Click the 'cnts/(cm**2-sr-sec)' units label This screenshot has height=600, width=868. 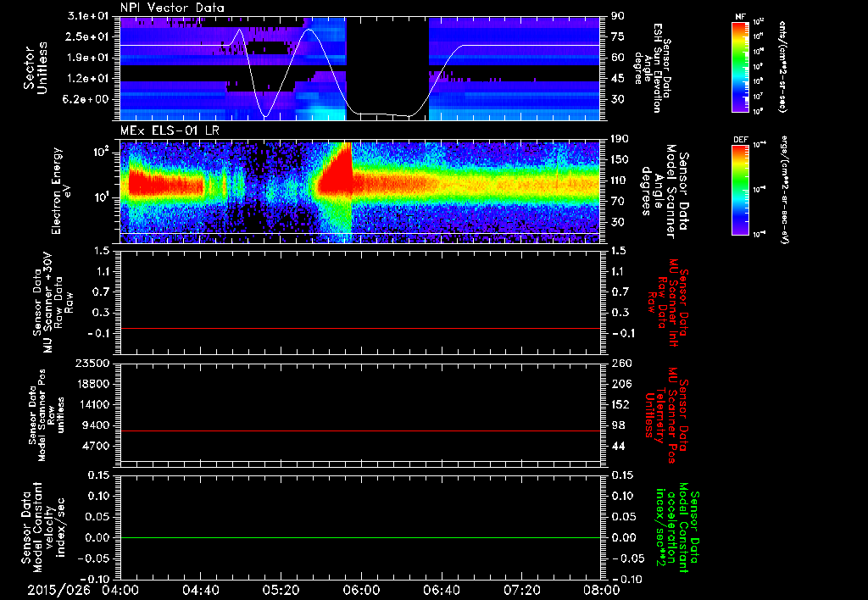[x=782, y=66]
